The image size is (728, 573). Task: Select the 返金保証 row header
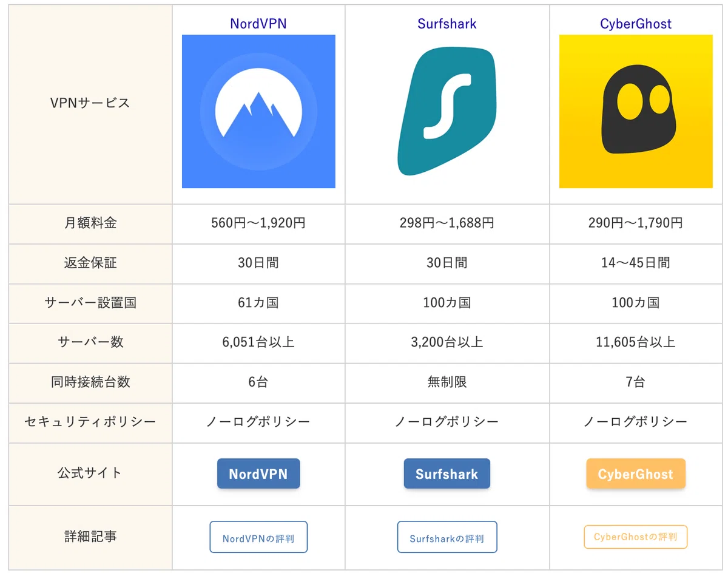pyautogui.click(x=90, y=263)
